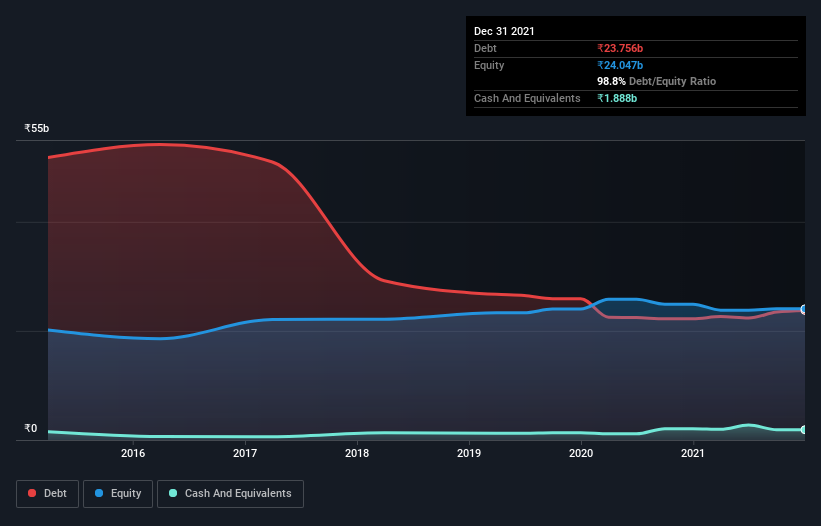Click the Cash endpoint marker on chart
The height and width of the screenshot is (526, 821).
coord(804,430)
